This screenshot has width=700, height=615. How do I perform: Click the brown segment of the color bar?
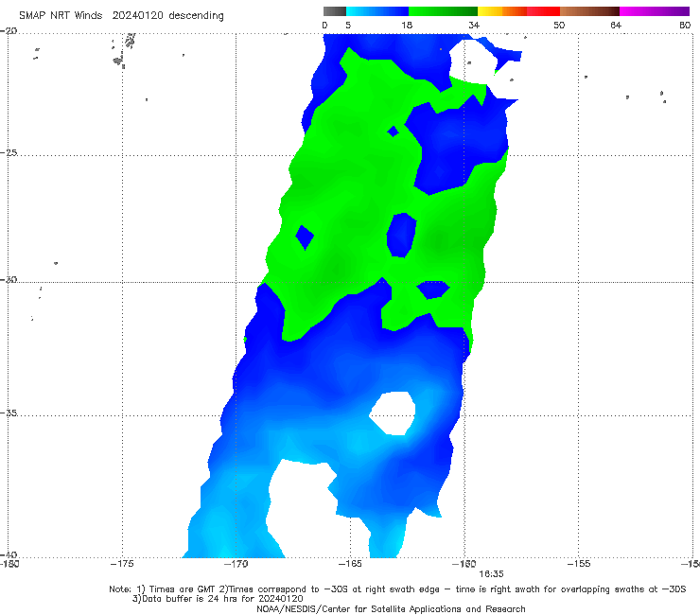[589, 11]
